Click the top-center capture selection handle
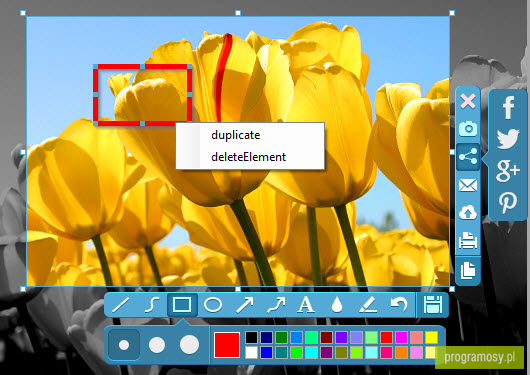Image resolution: width=530 pixels, height=375 pixels. tap(238, 13)
